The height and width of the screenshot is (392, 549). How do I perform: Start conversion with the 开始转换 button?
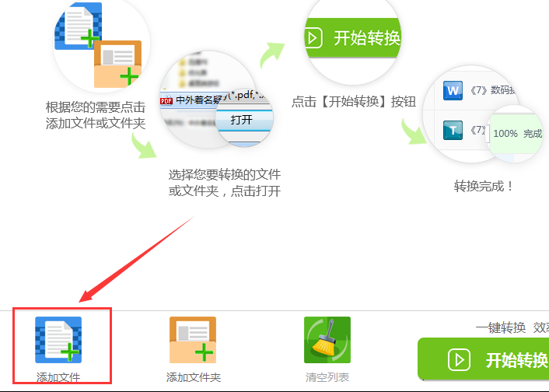pos(483,359)
